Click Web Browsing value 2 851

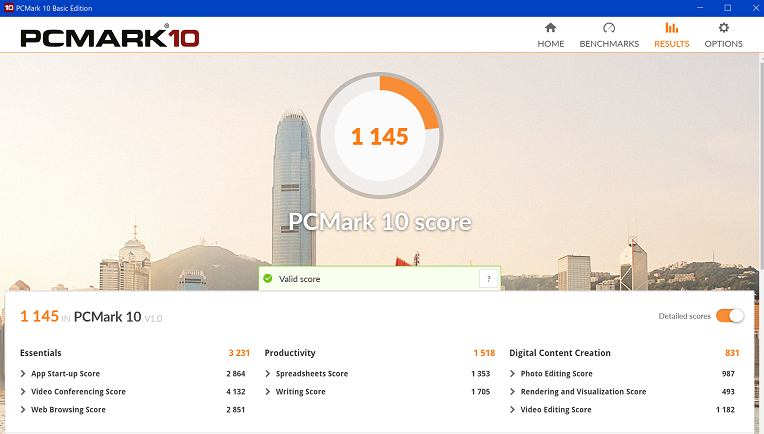click(235, 410)
